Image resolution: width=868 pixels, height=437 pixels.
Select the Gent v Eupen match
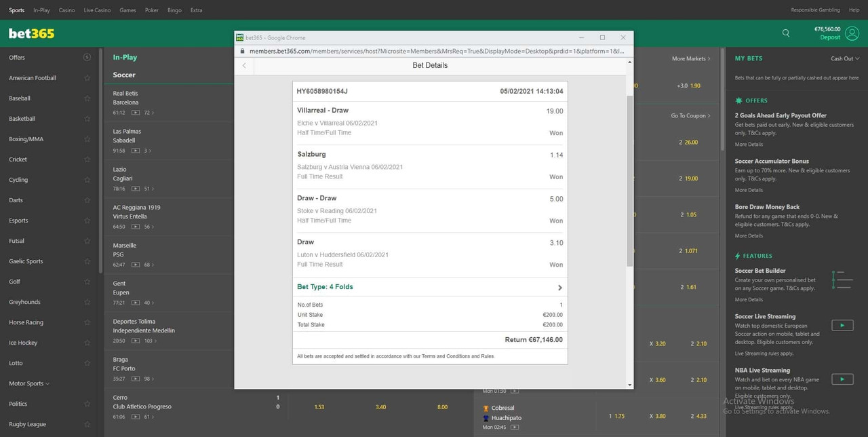tap(121, 288)
